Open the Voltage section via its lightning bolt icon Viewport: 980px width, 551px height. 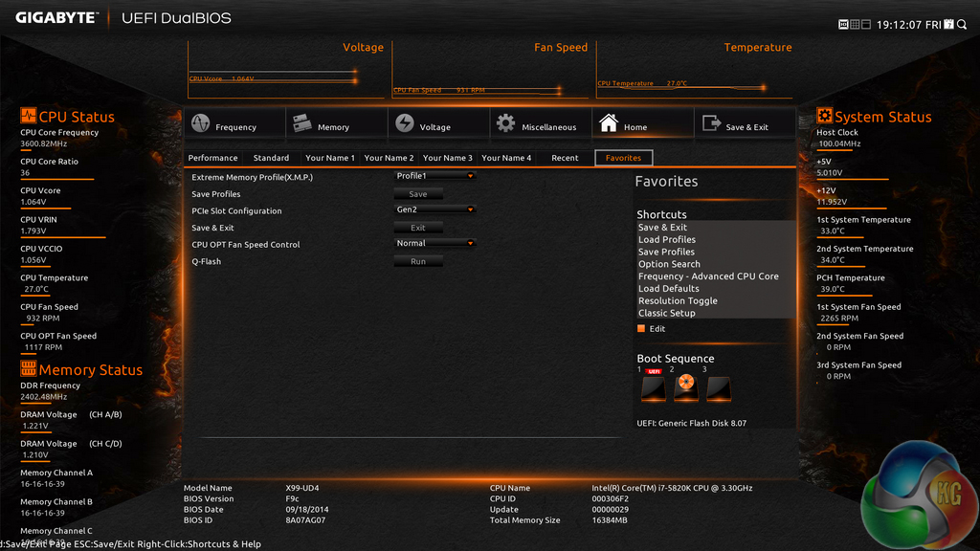pos(405,123)
